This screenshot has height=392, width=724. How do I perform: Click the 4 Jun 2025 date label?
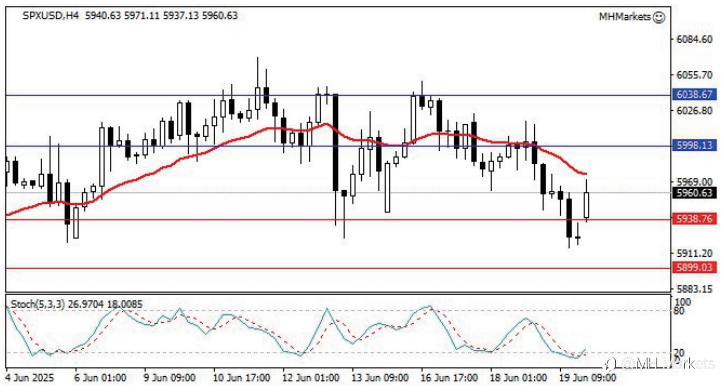click(30, 378)
